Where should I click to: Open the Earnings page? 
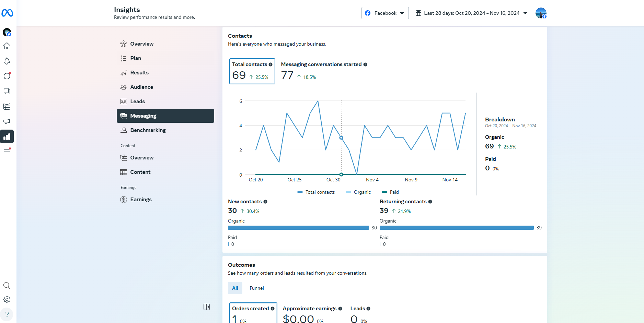coord(165,200)
